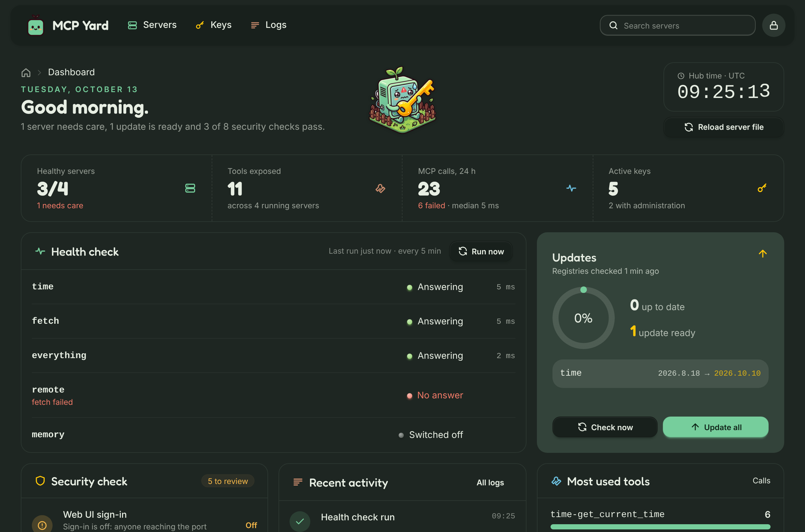Click Run now health check button
The height and width of the screenshot is (532, 805).
(481, 251)
